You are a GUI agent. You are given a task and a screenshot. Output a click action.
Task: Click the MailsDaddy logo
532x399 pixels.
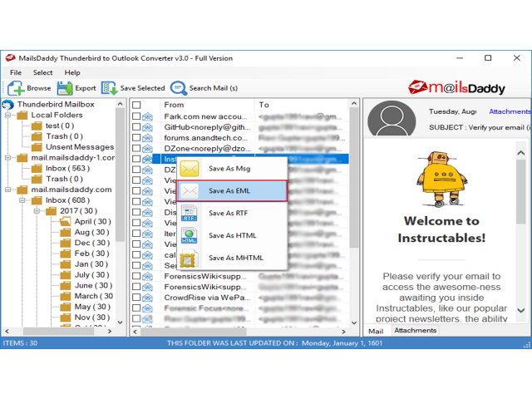pyautogui.click(x=456, y=87)
